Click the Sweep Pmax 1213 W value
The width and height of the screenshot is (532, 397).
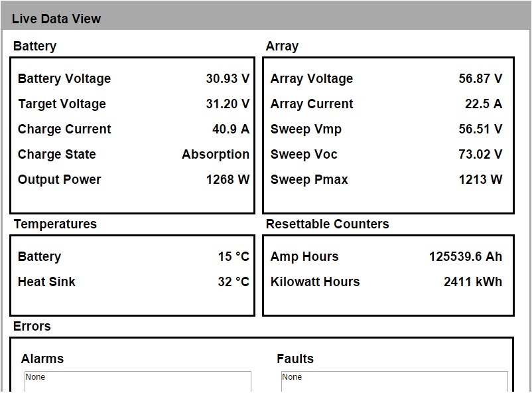pos(480,179)
